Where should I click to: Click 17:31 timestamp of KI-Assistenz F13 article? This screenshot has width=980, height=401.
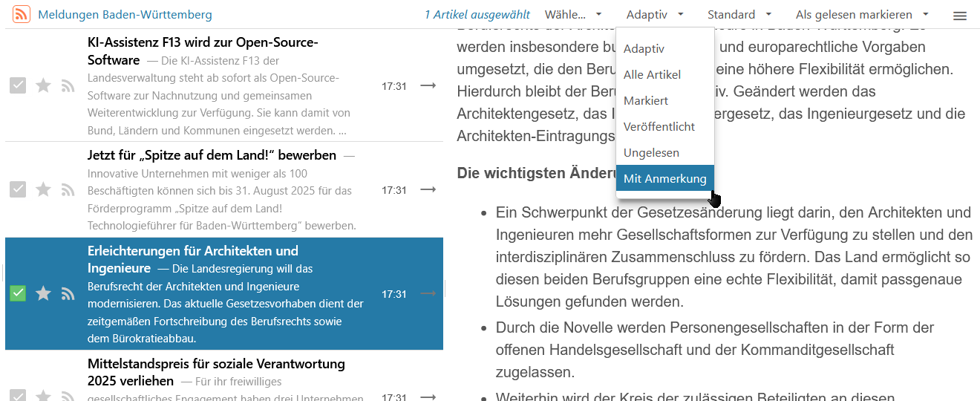point(394,86)
